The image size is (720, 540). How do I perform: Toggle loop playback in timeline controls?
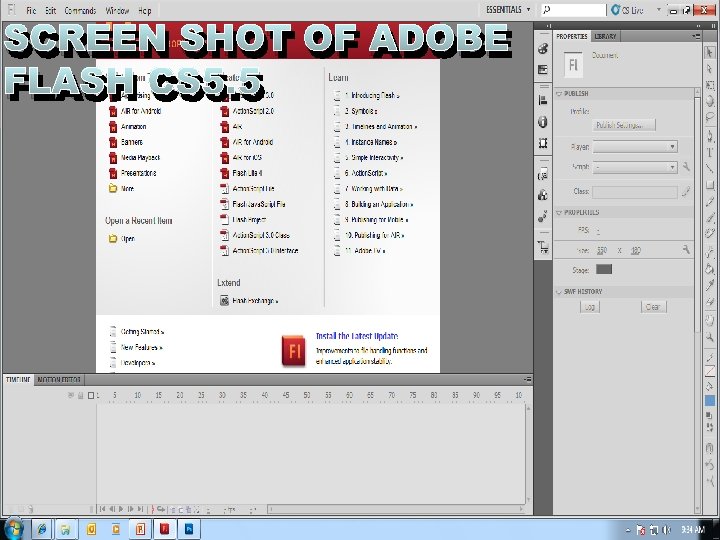[x=161, y=509]
